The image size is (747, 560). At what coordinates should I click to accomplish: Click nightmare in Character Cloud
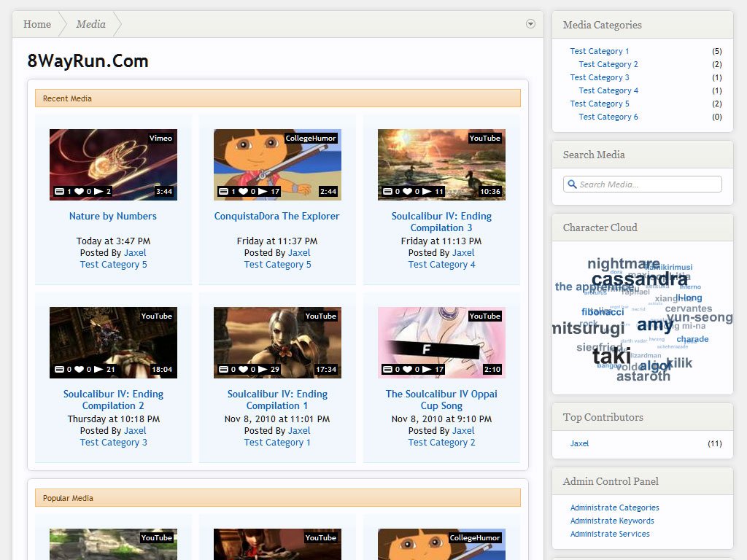tap(624, 263)
